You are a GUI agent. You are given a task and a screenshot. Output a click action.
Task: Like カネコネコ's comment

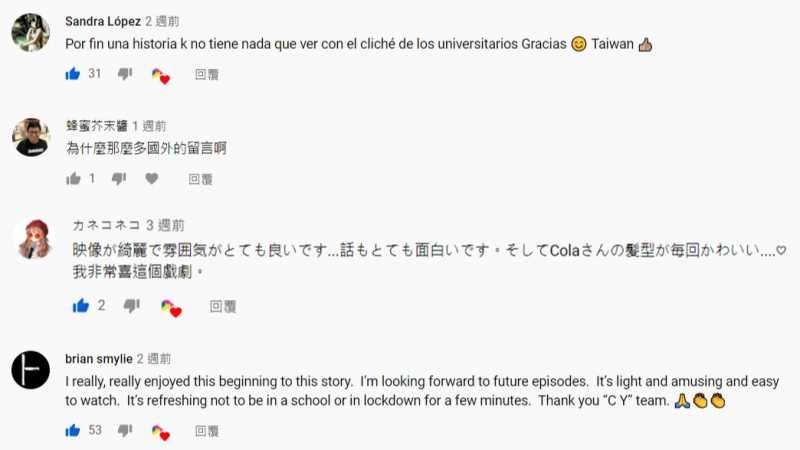click(x=81, y=306)
